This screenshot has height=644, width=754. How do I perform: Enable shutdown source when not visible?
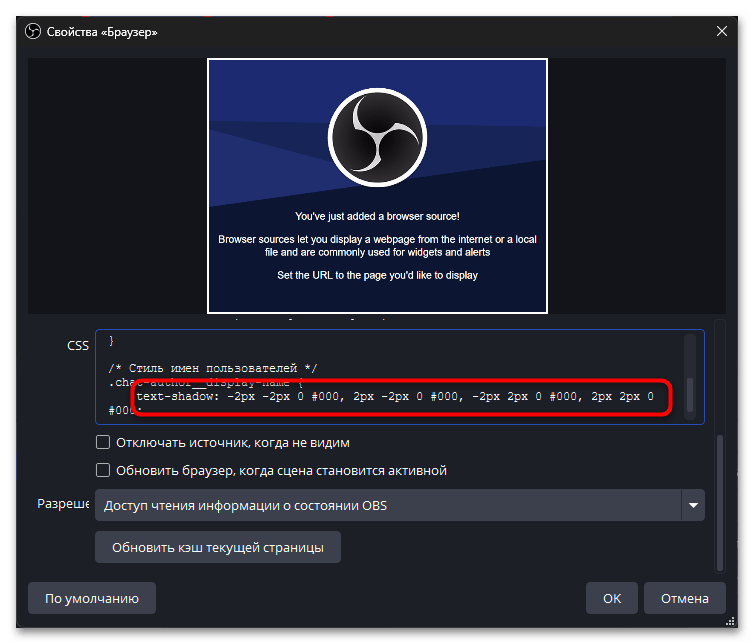click(103, 442)
